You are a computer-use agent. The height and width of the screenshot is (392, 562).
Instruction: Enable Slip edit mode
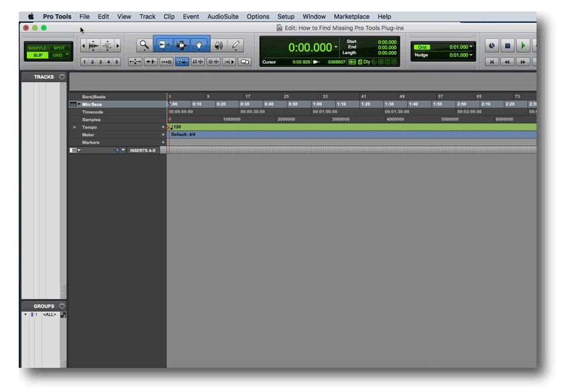37,55
